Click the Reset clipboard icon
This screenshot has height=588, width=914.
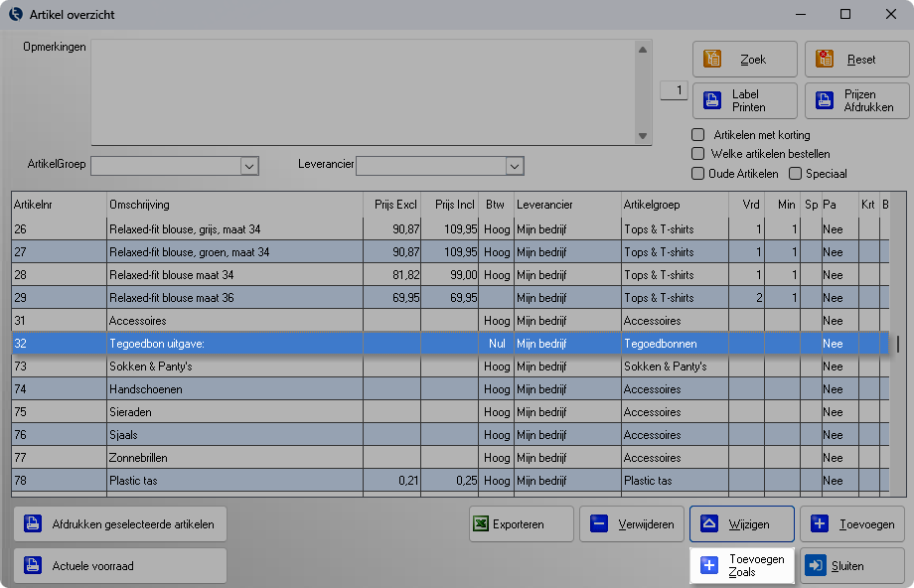pyautogui.click(x=825, y=59)
